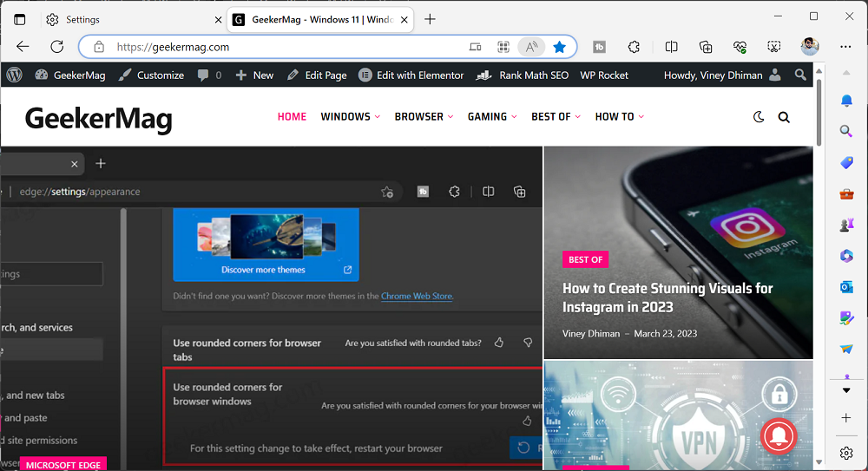Click the BEST OF category badge
868x471 pixels.
pyautogui.click(x=585, y=259)
